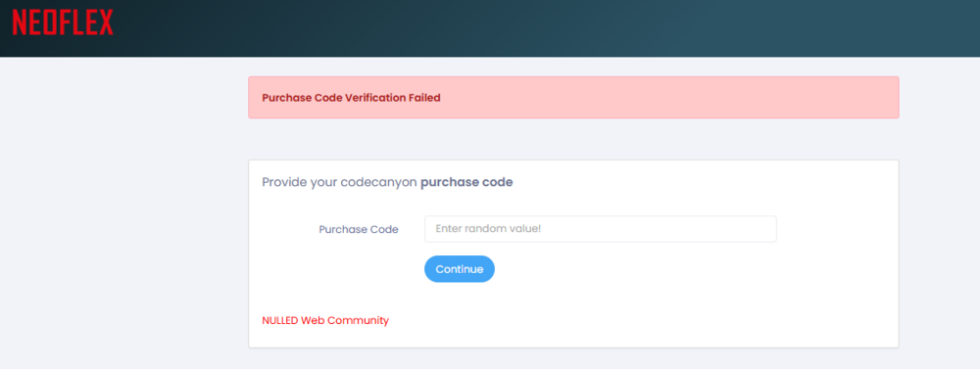Click the word 'codecanyon' in the heading

[x=378, y=183]
